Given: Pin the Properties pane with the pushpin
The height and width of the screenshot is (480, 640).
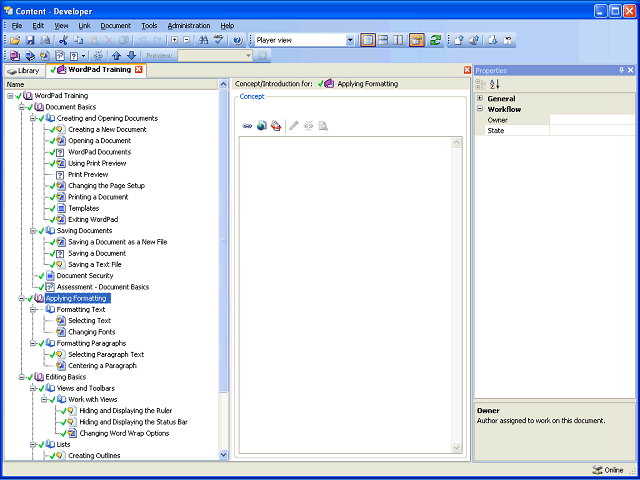Looking at the screenshot, I should (621, 70).
